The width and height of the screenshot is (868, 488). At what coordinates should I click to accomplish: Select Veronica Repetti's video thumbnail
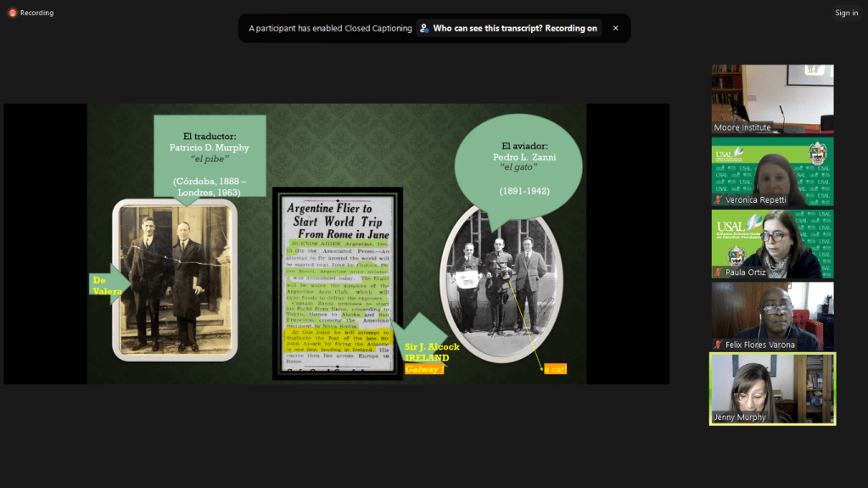tap(772, 171)
